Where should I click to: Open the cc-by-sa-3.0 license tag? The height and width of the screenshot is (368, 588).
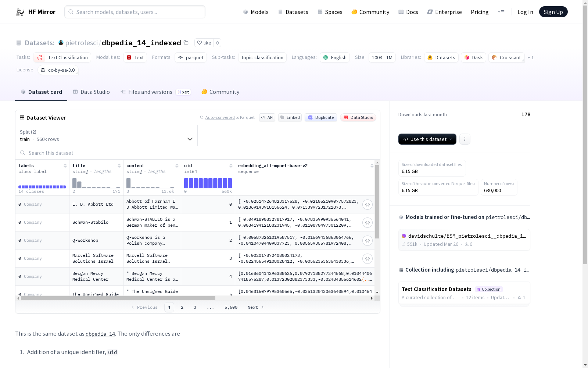tap(58, 70)
